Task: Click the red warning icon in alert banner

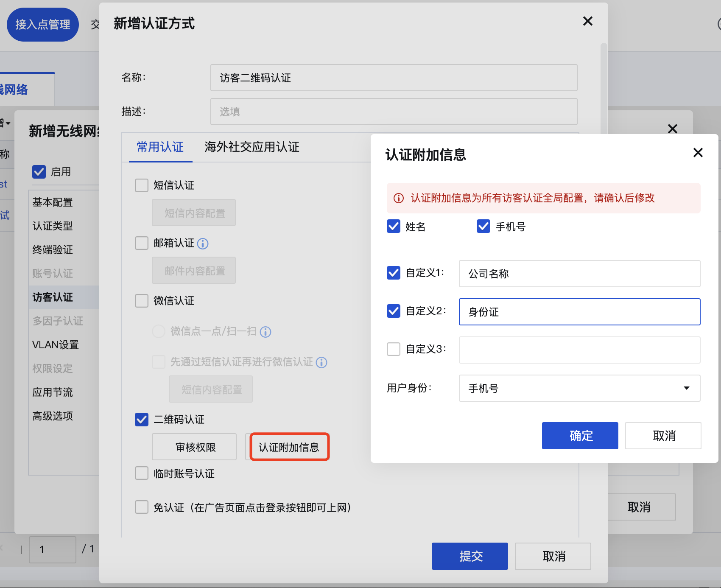Action: pos(399,198)
